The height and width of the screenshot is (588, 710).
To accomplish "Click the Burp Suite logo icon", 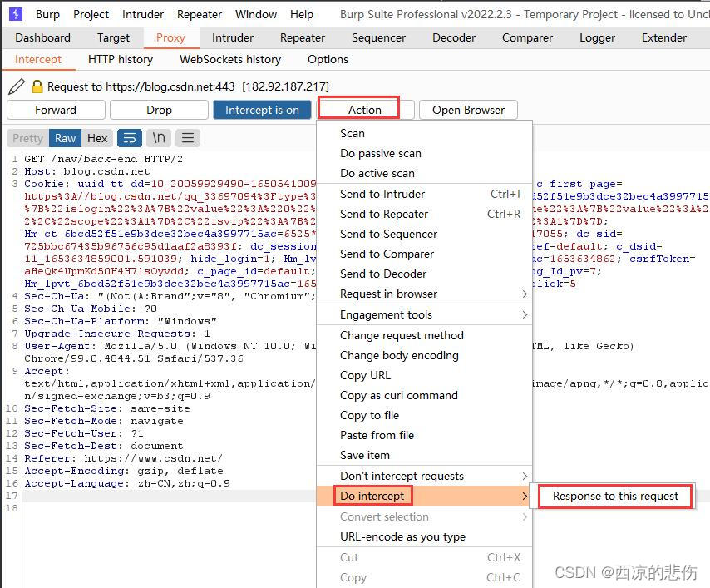I will [16, 14].
